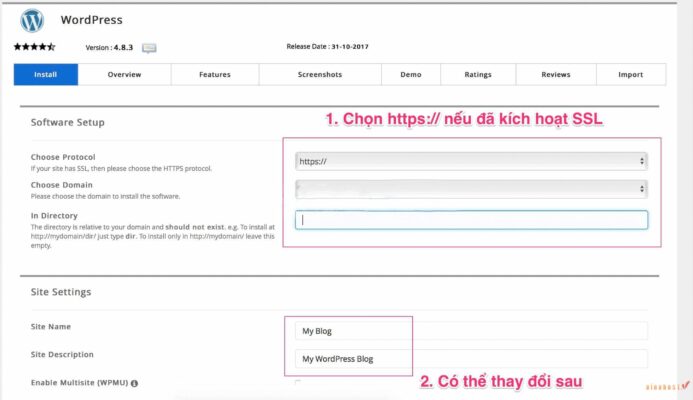Screen dimensions: 693x400
Task: Click the 'Site Settings' heading
Action: [61, 292]
